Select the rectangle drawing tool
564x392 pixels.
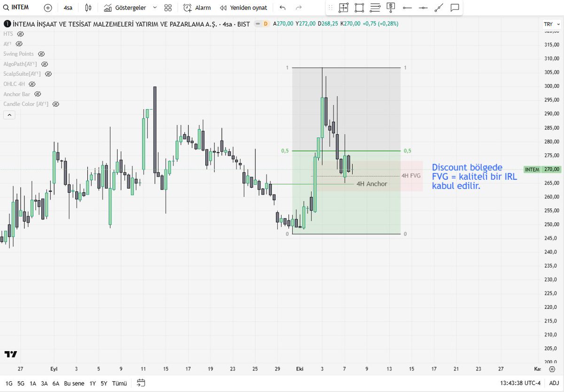point(360,8)
